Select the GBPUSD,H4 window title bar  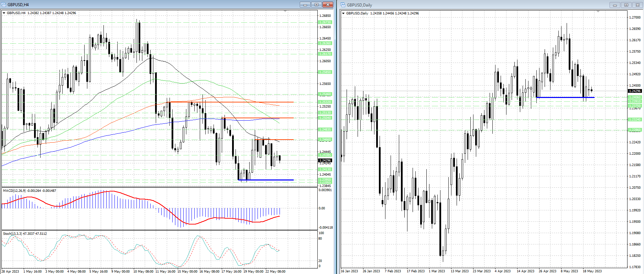click(138, 5)
